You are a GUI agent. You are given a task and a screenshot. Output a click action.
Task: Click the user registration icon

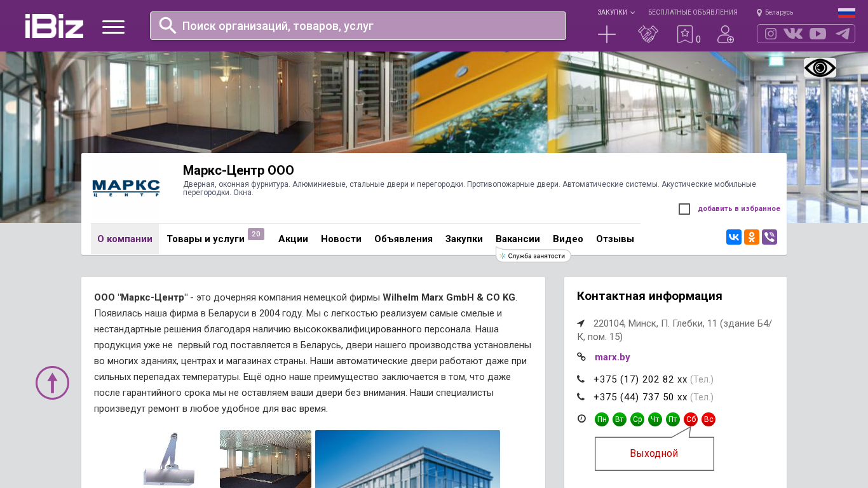coord(726,34)
